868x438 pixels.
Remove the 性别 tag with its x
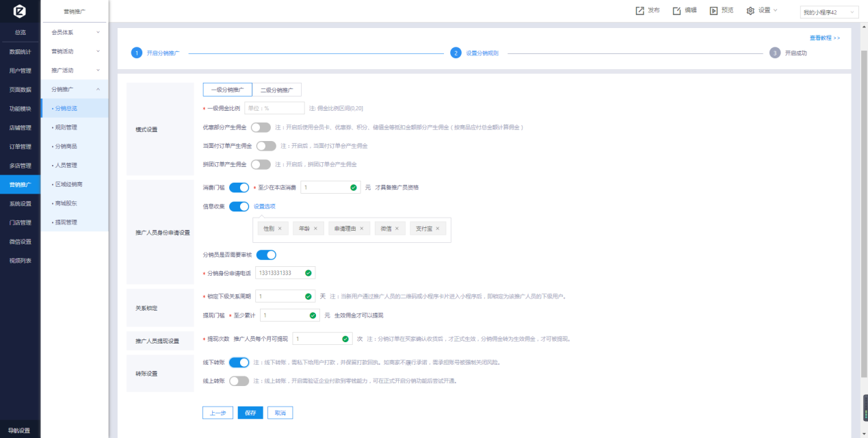(280, 229)
